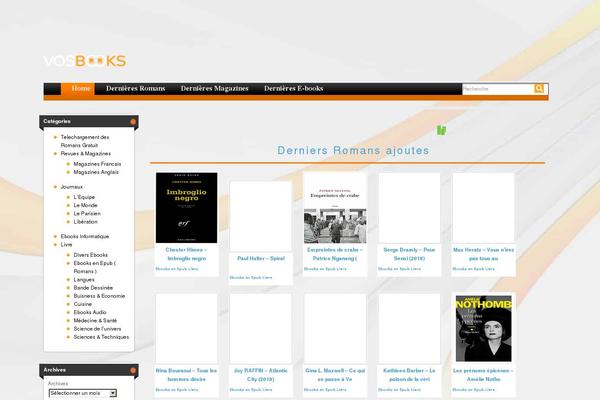Click blank cover above Kathleen Barber title

[x=409, y=328]
